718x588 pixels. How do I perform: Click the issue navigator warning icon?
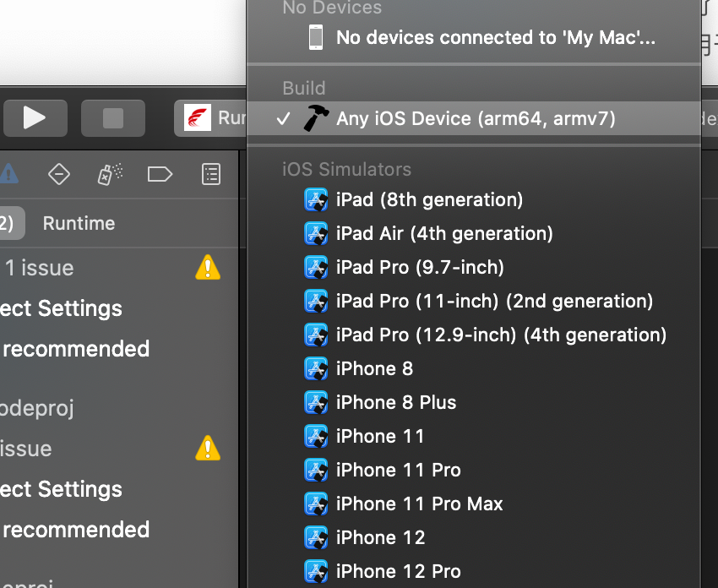click(x=8, y=174)
